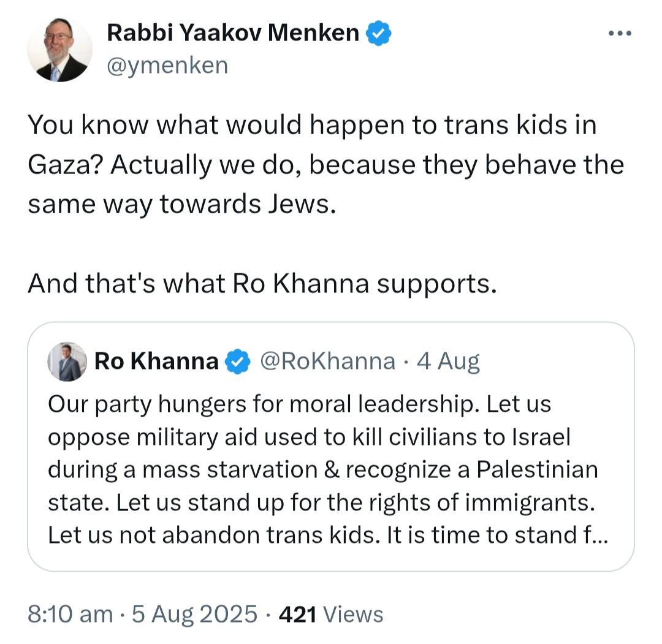The width and height of the screenshot is (662, 644).
Task: Click the verified badge beside Rabbi Yaakov Menken
Action: [379, 33]
